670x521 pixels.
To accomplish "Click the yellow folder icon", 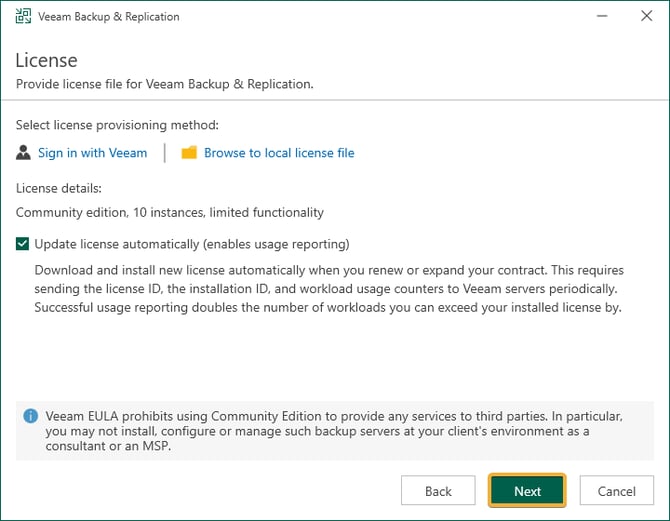I will [x=189, y=153].
